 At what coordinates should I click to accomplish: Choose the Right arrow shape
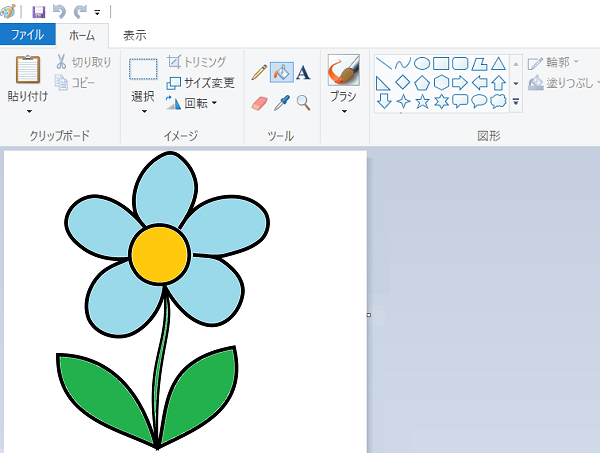click(460, 83)
